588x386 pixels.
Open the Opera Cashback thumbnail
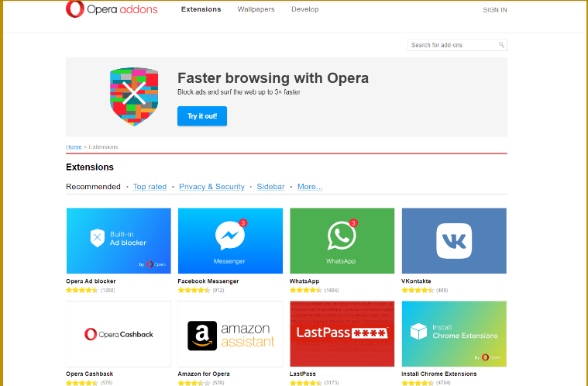coord(119,334)
